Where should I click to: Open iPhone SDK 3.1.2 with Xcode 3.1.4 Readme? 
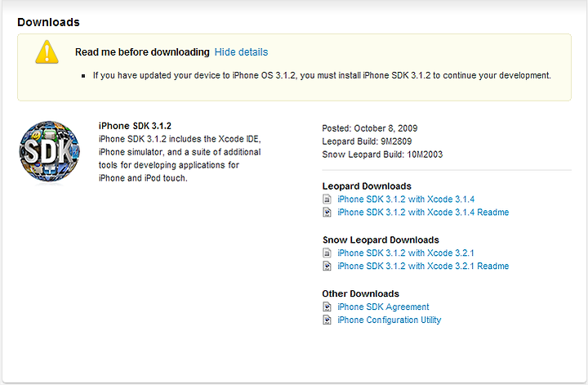pos(423,213)
